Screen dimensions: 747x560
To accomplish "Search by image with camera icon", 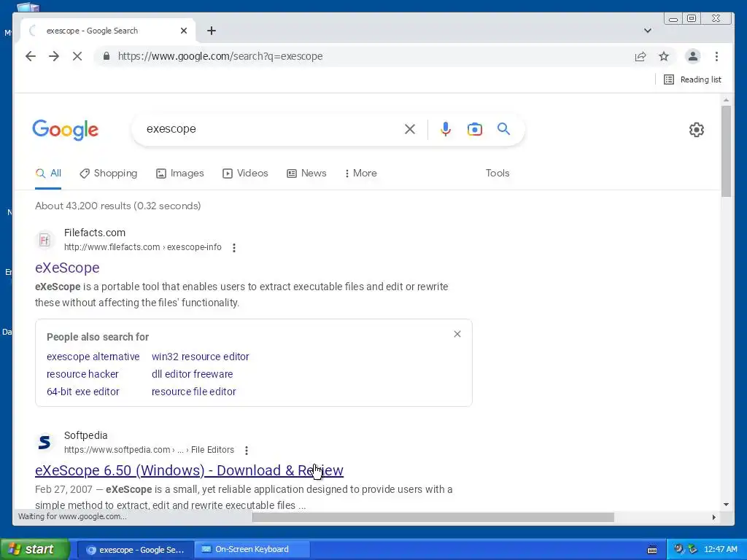I will click(x=474, y=129).
